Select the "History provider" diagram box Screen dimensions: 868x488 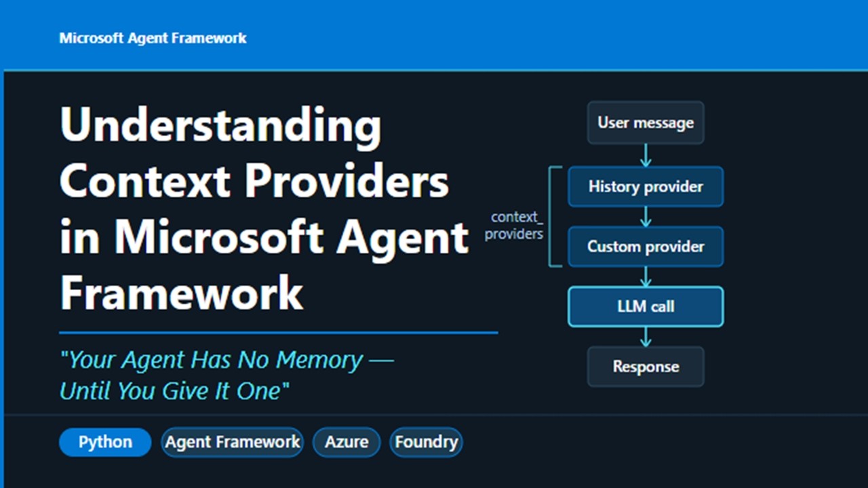(646, 186)
